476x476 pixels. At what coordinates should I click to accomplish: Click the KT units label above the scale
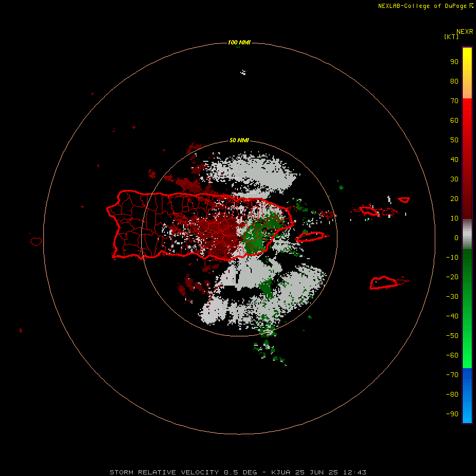pos(451,36)
